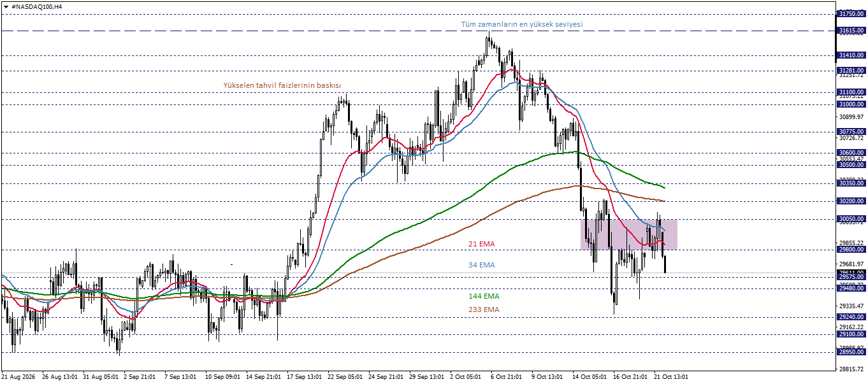This screenshot has height=384, width=868.
Task: Click the 31281.00 price level tag
Action: click(x=851, y=70)
